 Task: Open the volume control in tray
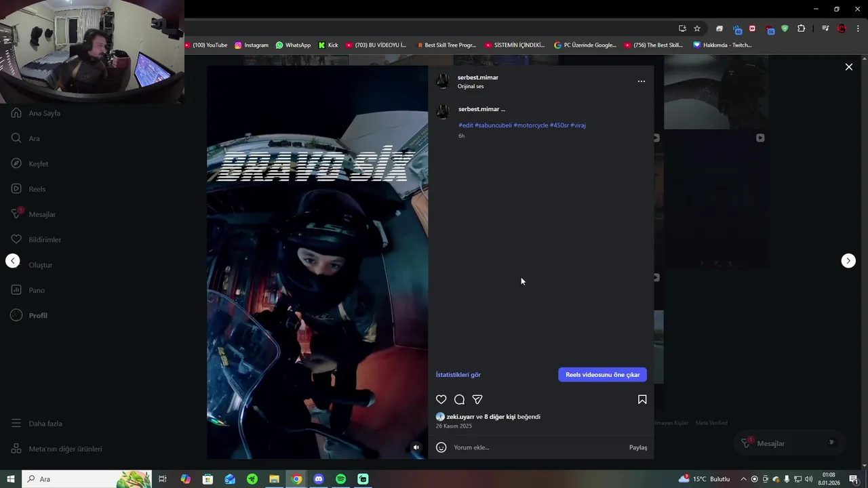(x=809, y=479)
